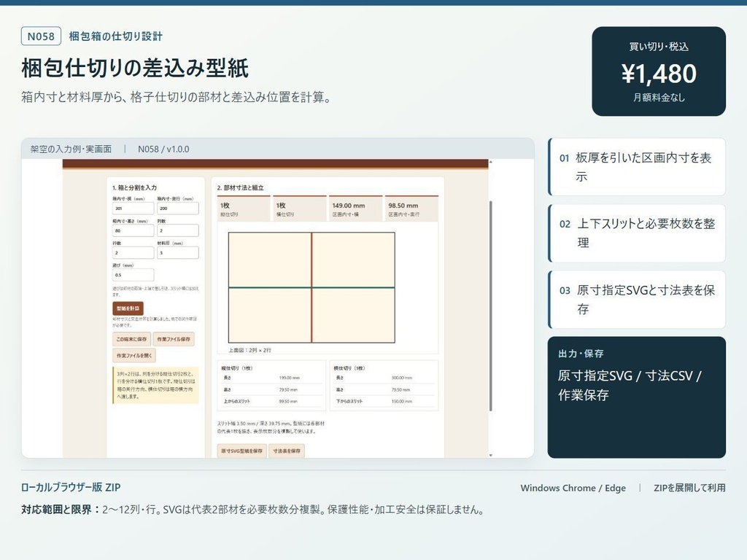Click the 98.50 mm 区画内寸・奥行 stat tile
747x560 pixels.
(x=411, y=209)
